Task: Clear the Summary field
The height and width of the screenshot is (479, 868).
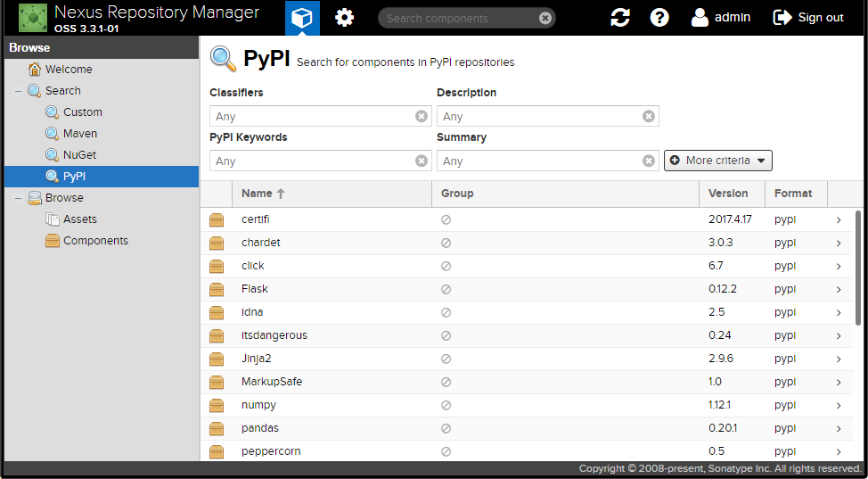Action: (649, 161)
